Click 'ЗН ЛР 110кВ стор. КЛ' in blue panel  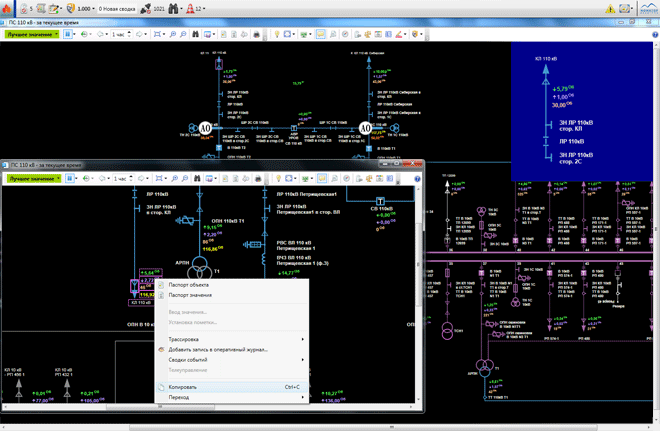point(576,125)
